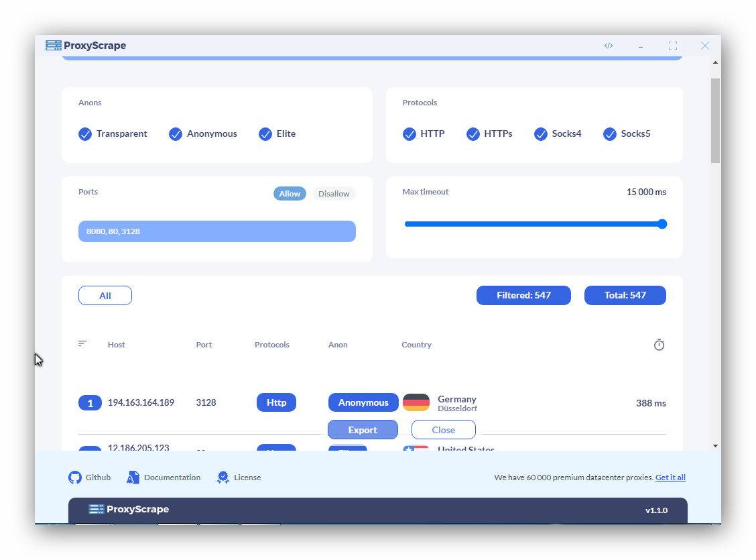756x560 pixels.
Task: Click the sort lines icon beside Host
Action: point(82,343)
